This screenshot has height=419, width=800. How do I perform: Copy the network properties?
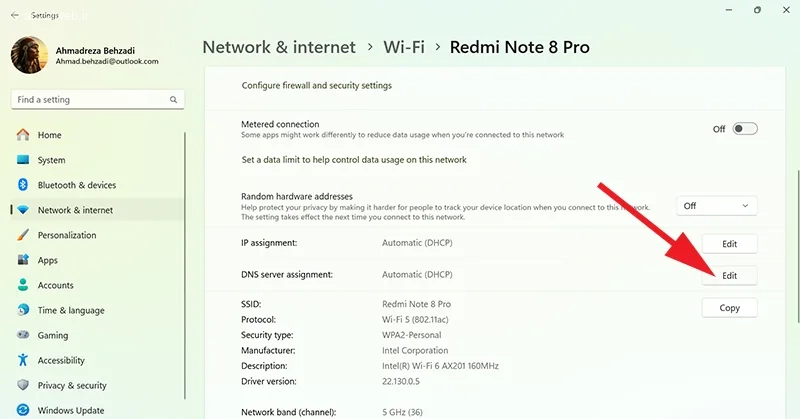coord(730,308)
